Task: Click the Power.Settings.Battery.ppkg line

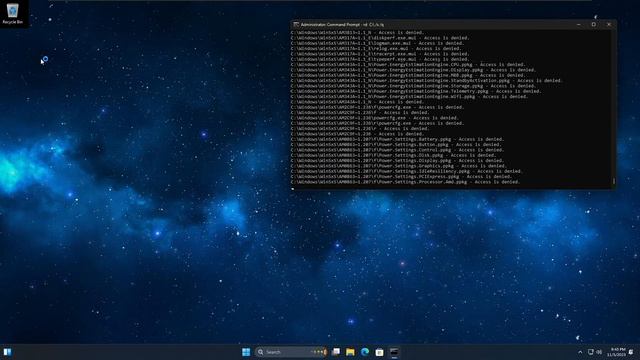Action: coord(398,139)
